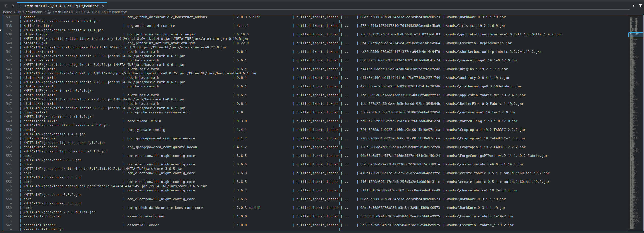This screenshot has width=644, height=233.
Task: Click "lily" in the breadcrumb path
Action: tap(19, 12)
